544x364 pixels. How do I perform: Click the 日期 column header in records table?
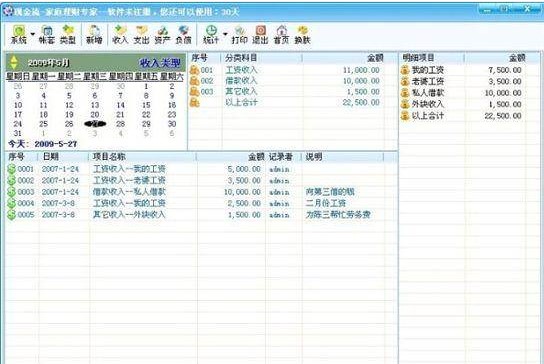point(51,157)
